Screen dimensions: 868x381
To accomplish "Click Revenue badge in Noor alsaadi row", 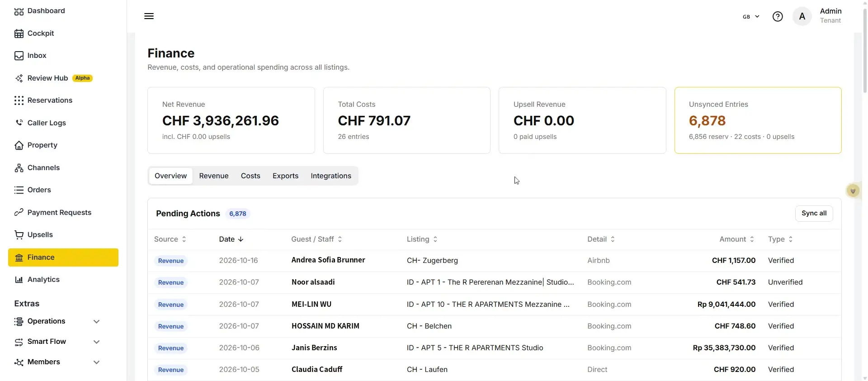I will click(x=171, y=283).
